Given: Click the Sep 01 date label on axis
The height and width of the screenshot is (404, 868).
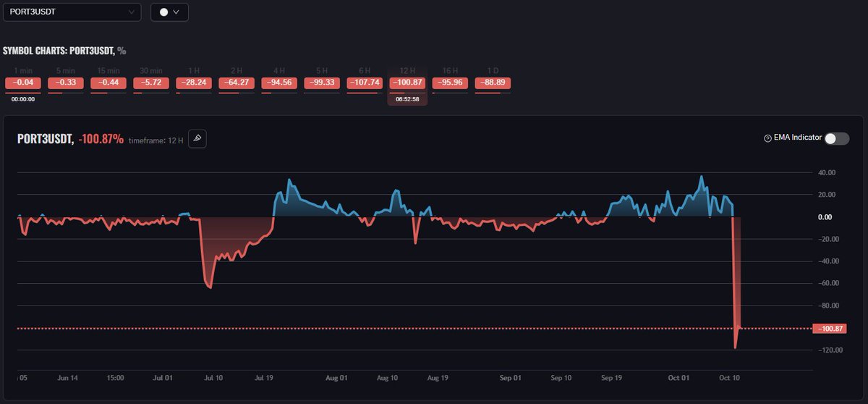Looking at the screenshot, I should coord(511,377).
